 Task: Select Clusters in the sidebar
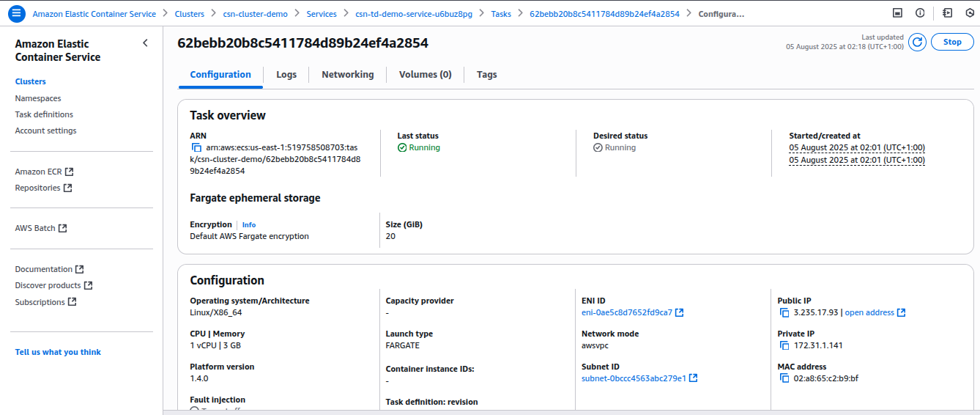[x=31, y=81]
